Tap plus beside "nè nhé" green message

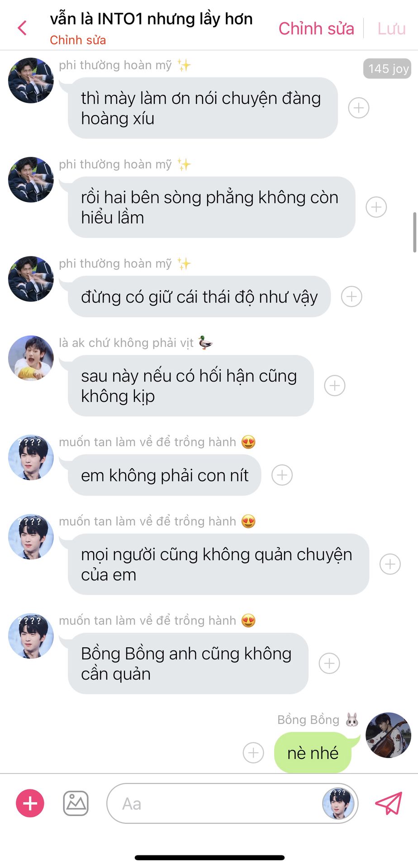click(x=253, y=753)
